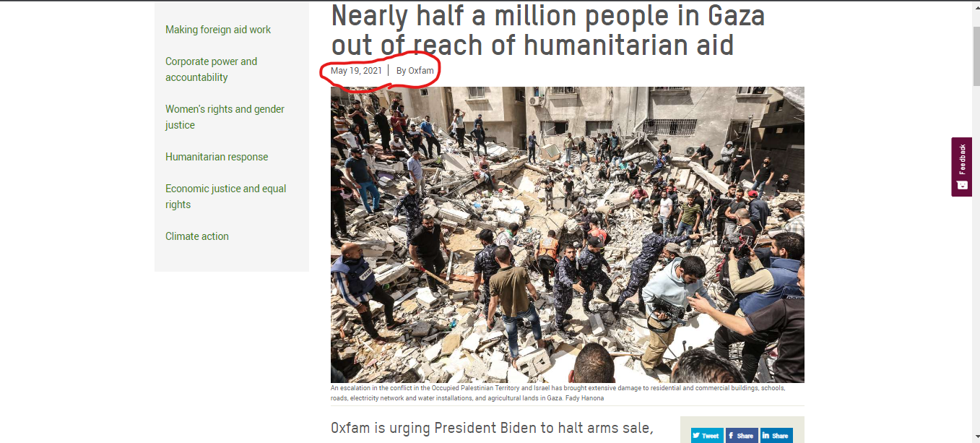
Task: Open the Feedback side tab
Action: tap(961, 167)
